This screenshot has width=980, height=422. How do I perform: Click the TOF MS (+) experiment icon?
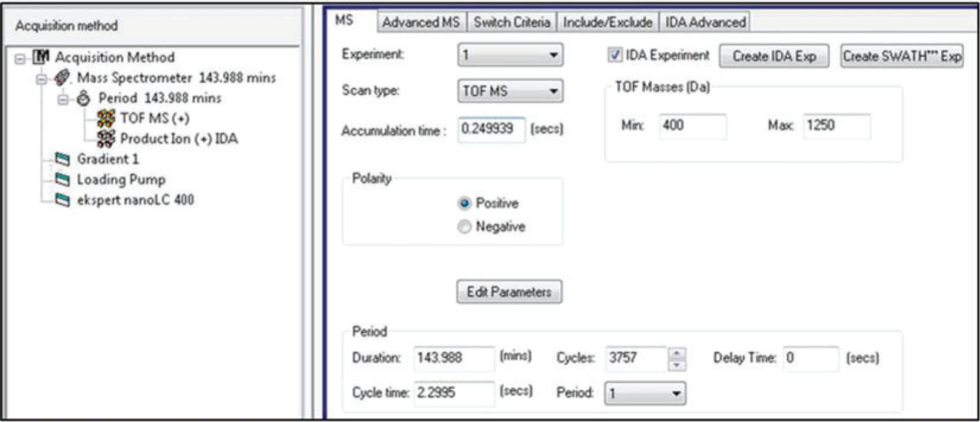click(x=106, y=118)
